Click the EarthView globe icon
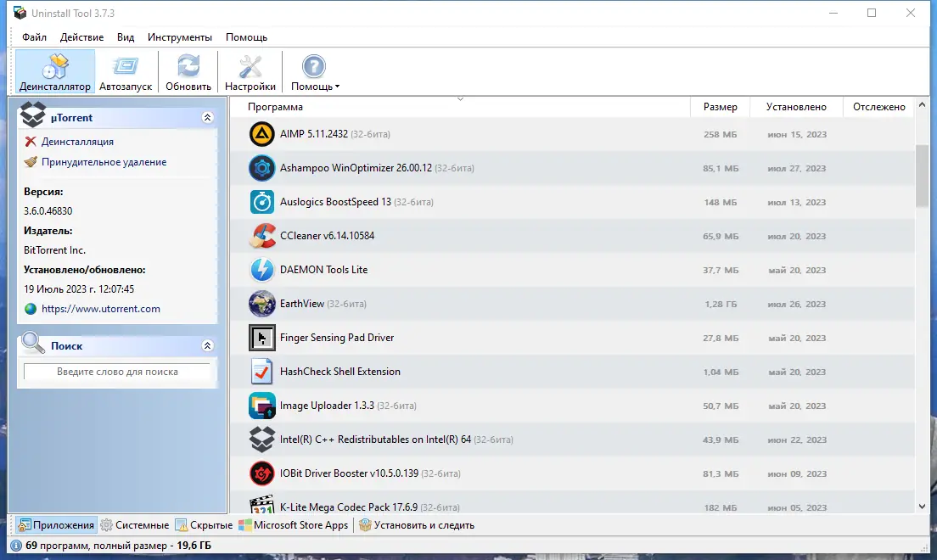The height and width of the screenshot is (560, 937). click(x=261, y=304)
